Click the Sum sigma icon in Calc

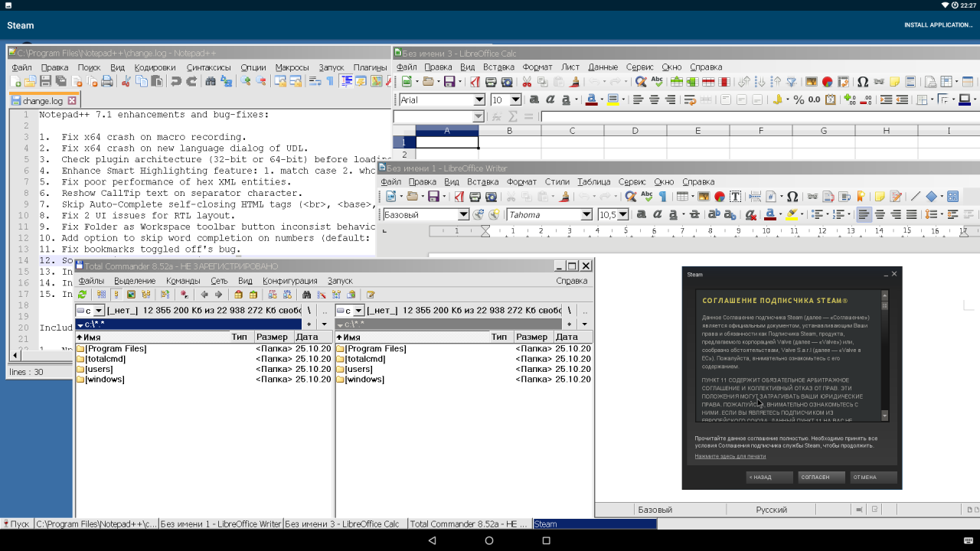[513, 116]
